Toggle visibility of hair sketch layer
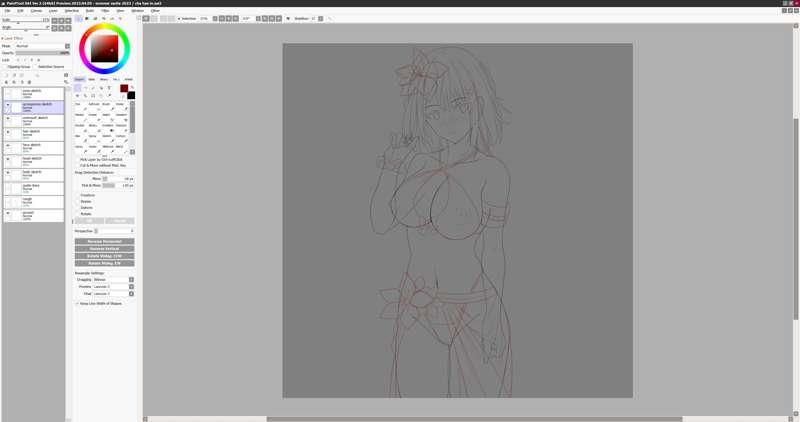 (8, 132)
